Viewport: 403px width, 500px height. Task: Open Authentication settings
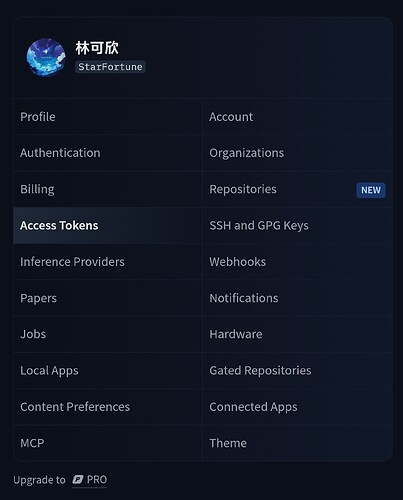pyautogui.click(x=108, y=153)
